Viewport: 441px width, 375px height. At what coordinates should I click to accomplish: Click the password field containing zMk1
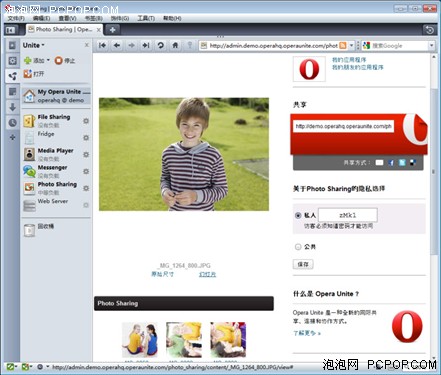point(348,215)
